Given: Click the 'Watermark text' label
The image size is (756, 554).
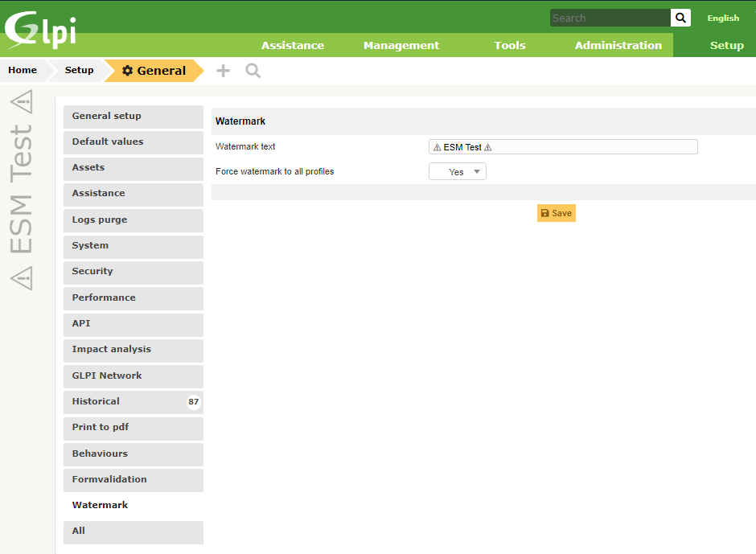Looking at the screenshot, I should coord(245,146).
